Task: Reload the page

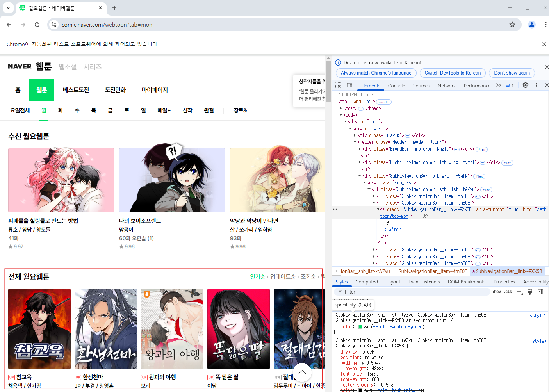Action: (37, 25)
